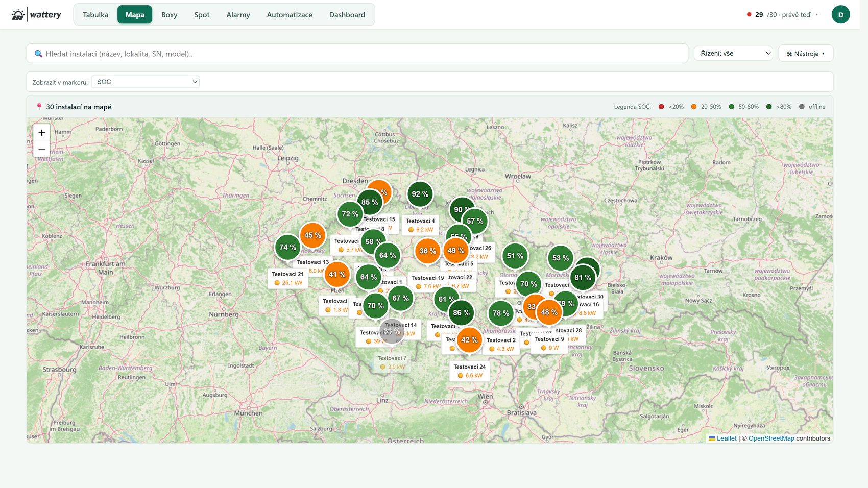Open the orange 41 % marker
The image size is (868, 488).
point(337,275)
